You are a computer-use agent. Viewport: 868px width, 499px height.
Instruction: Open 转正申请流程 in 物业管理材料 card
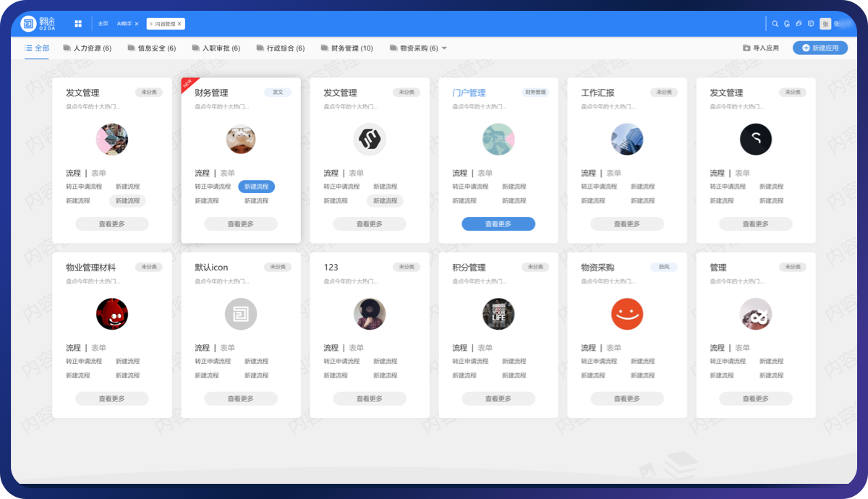point(84,361)
